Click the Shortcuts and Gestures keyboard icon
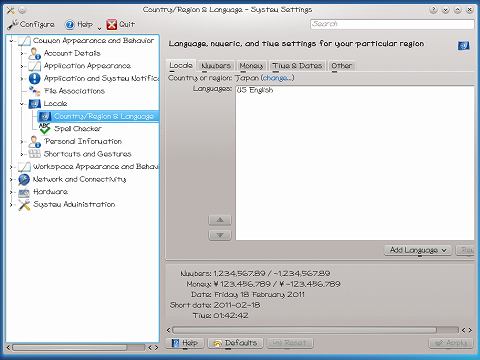The height and width of the screenshot is (360, 480). 34,154
